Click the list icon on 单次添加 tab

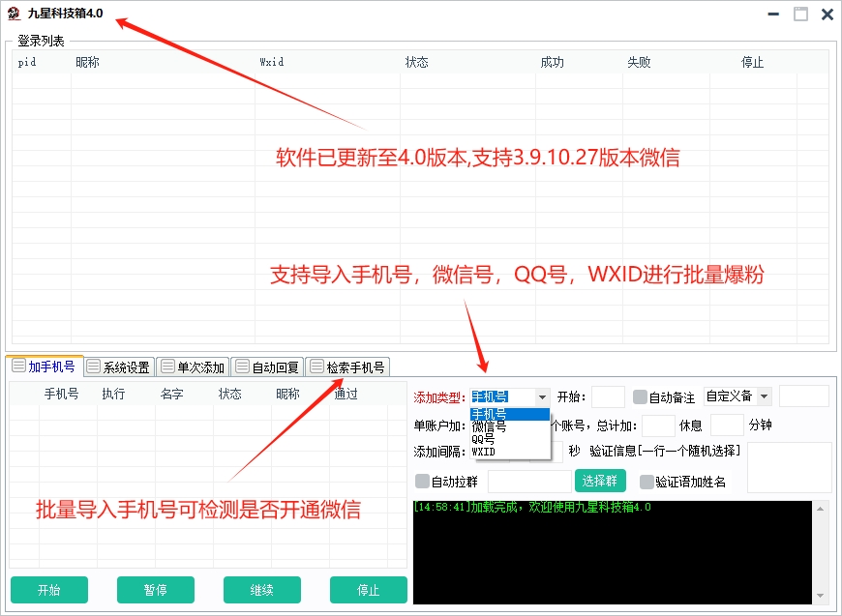[168, 367]
